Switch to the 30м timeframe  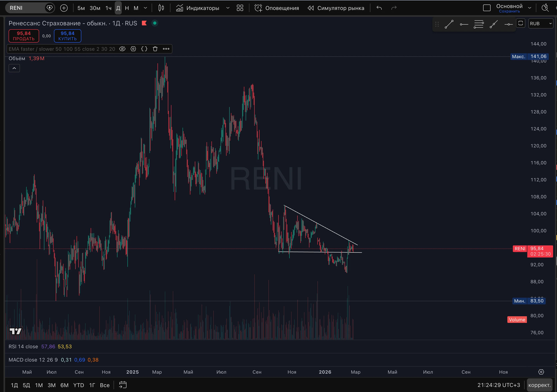95,8
